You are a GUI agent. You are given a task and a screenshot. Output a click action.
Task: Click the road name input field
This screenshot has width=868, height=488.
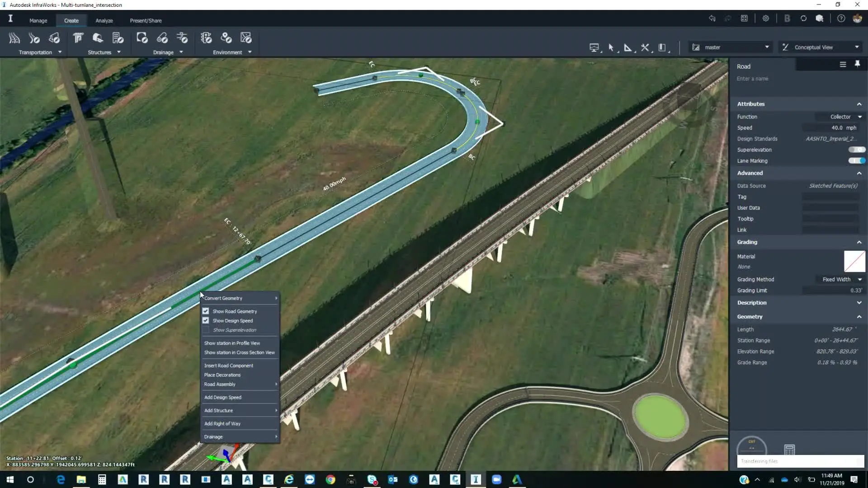coord(764,79)
